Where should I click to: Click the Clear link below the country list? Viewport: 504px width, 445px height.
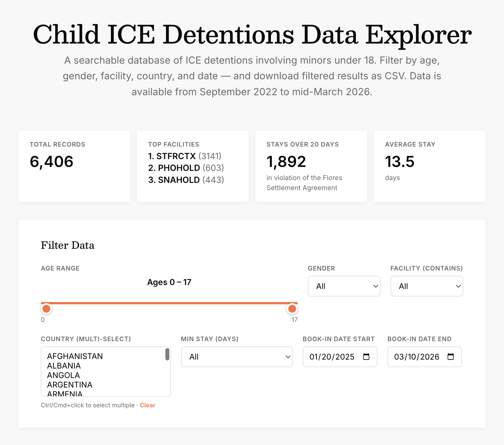pyautogui.click(x=148, y=405)
